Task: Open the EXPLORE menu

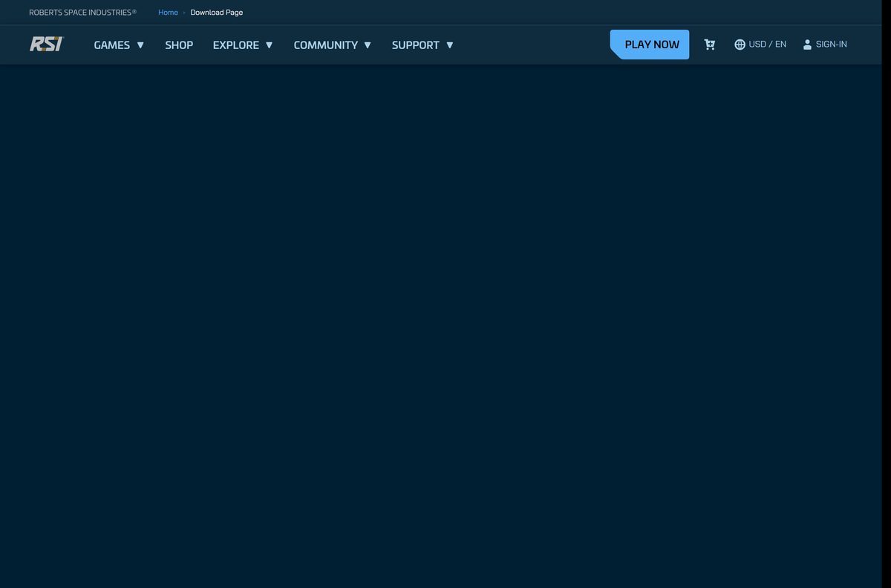Action: 236,45
